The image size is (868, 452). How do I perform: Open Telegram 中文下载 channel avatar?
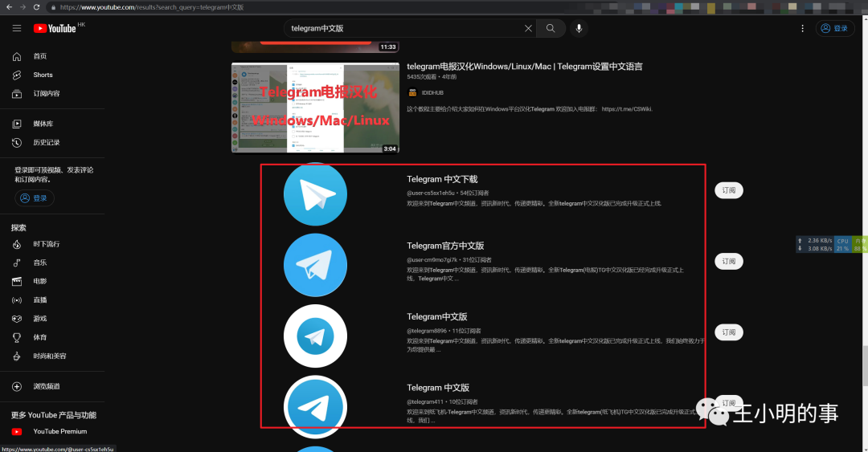(x=315, y=194)
